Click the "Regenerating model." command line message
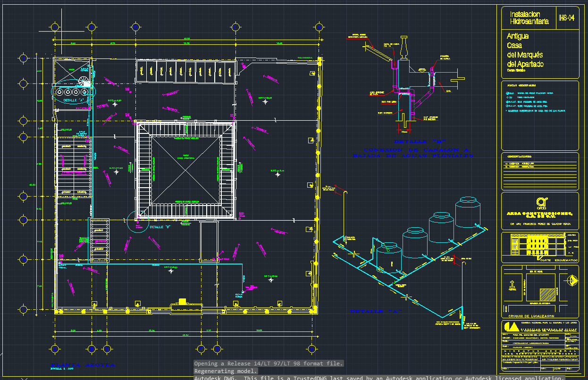The width and height of the screenshot is (588, 380). (226, 371)
